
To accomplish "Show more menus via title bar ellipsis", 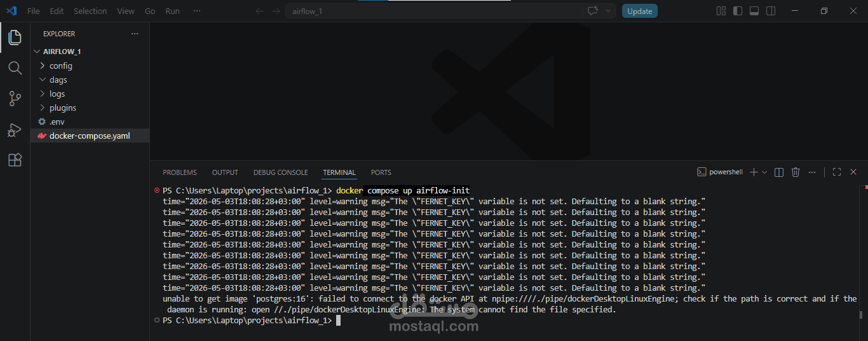I will 197,11.
